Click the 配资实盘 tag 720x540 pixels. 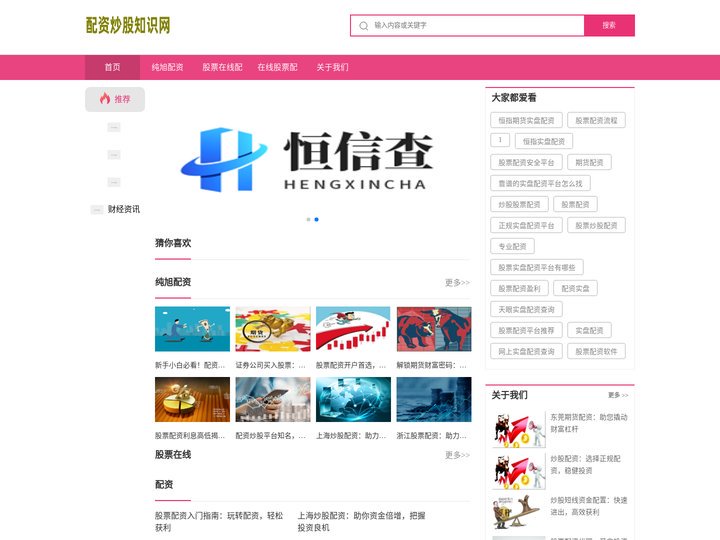pos(575,288)
